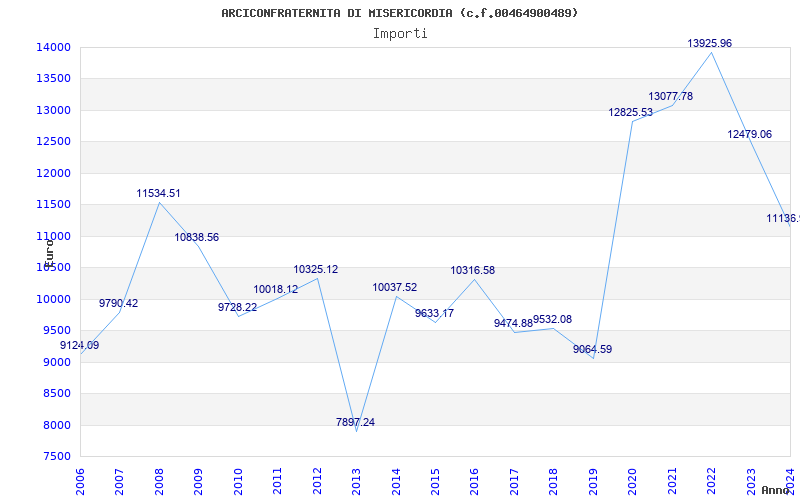This screenshot has width=800, height=500.
Task: Click the data label 9633.17
Action: click(x=434, y=313)
